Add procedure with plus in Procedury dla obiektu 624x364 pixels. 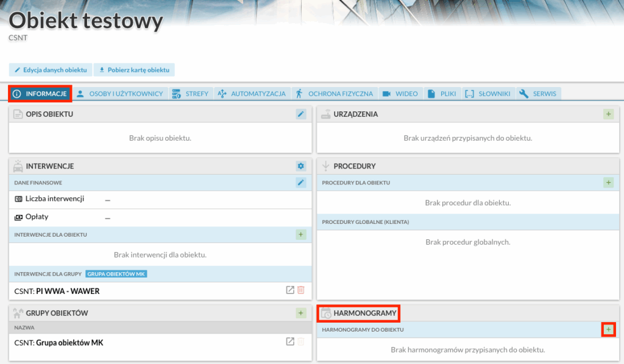coord(608,183)
